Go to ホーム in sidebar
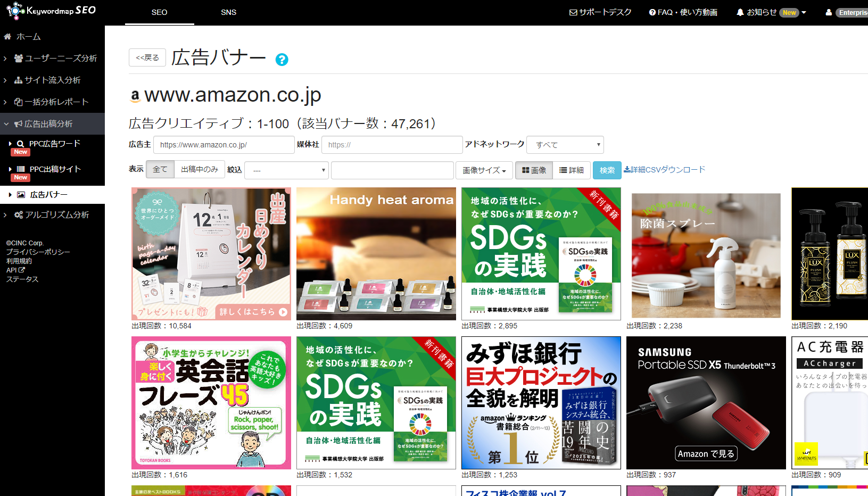This screenshot has height=496, width=868. 28,37
